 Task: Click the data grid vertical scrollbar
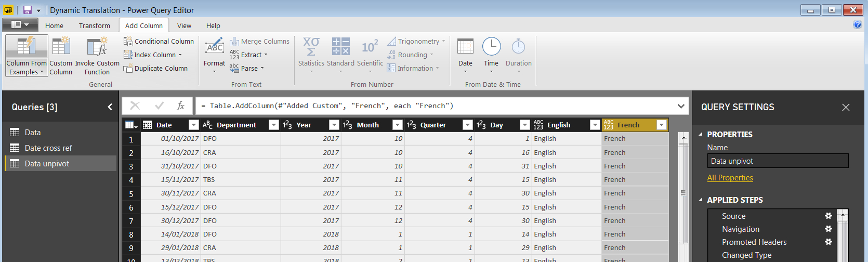click(684, 192)
